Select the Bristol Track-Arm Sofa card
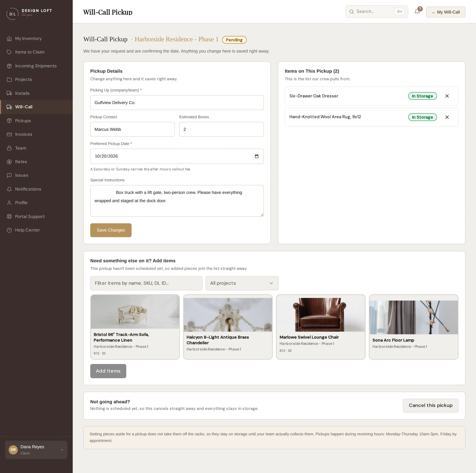 pyautogui.click(x=135, y=327)
